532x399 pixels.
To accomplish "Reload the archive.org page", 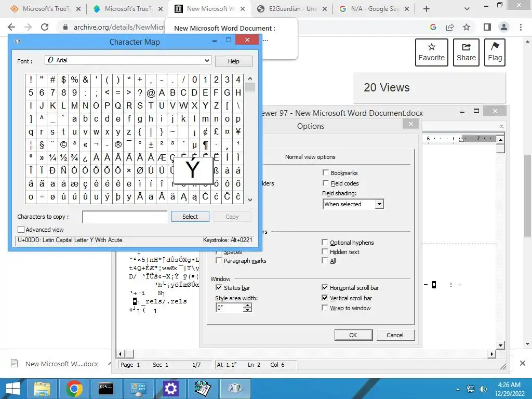I will pyautogui.click(x=45, y=27).
